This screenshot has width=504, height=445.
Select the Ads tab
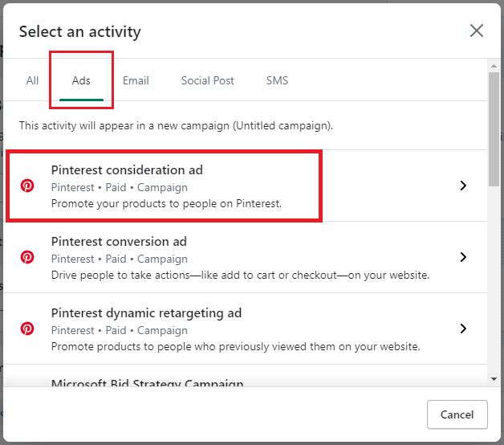click(x=81, y=80)
